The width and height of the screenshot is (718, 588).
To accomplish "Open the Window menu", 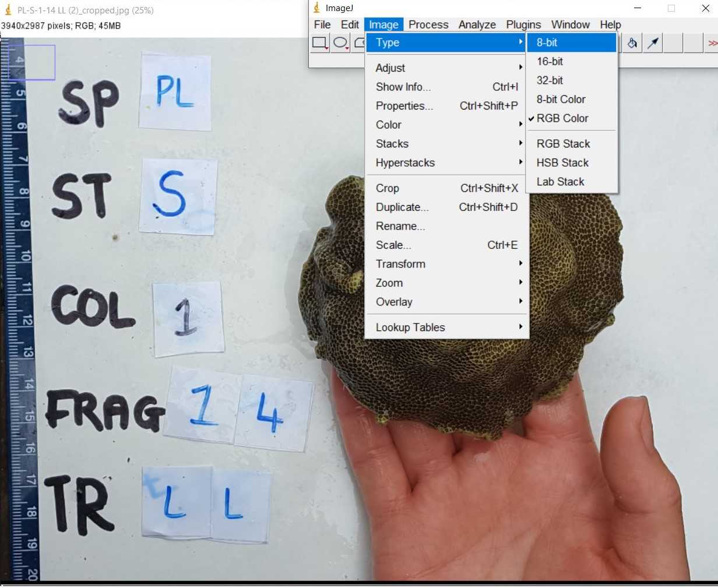I will click(571, 24).
